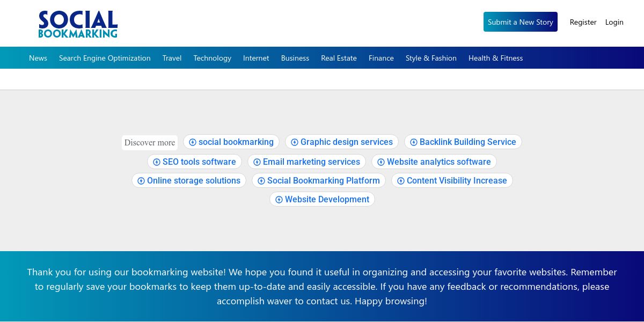Open the Real Estate category
Screen dimensions: 644x322
[x=339, y=58]
